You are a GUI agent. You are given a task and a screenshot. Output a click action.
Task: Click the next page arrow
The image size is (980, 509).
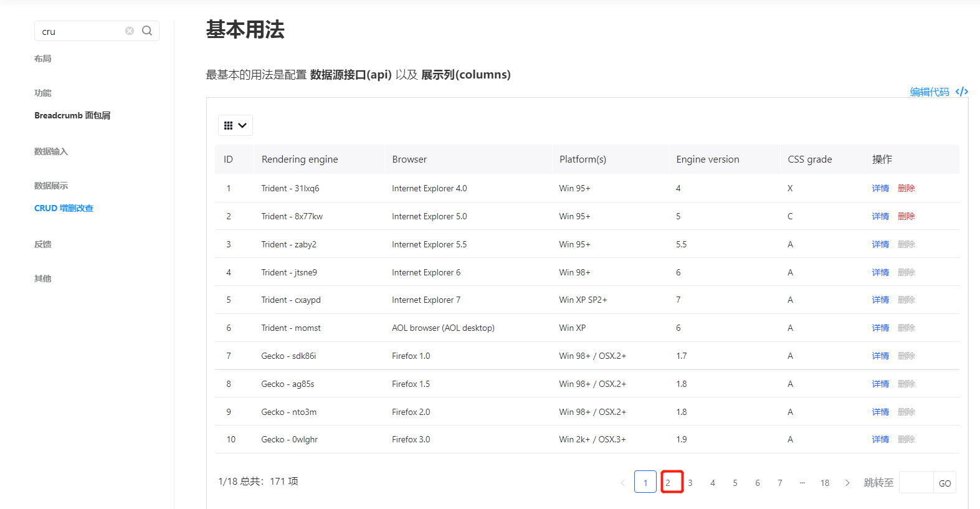click(847, 482)
